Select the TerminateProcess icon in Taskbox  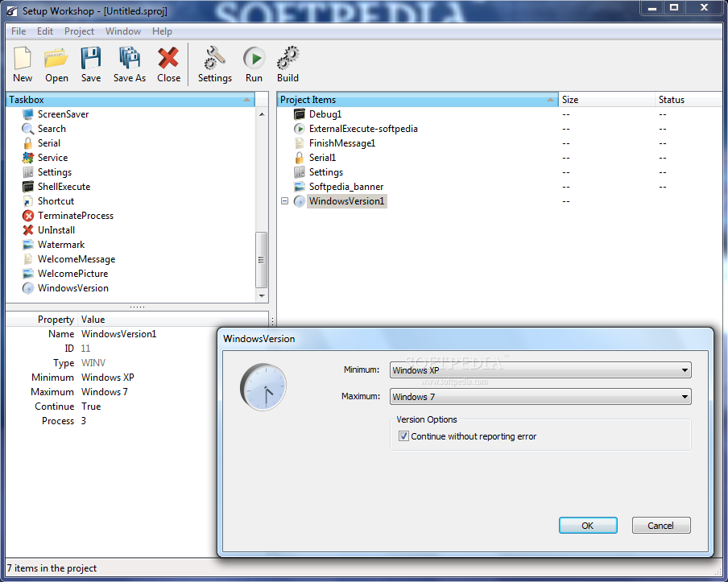tap(28, 216)
